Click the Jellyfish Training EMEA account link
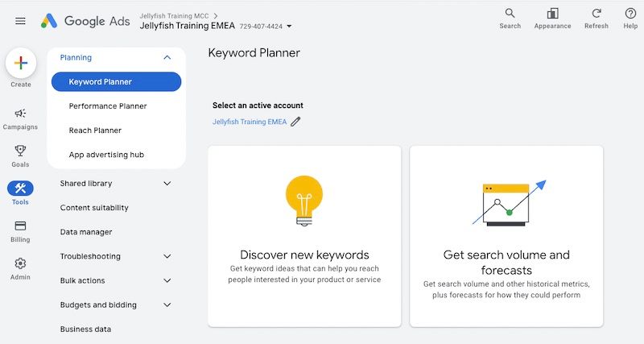 click(250, 122)
